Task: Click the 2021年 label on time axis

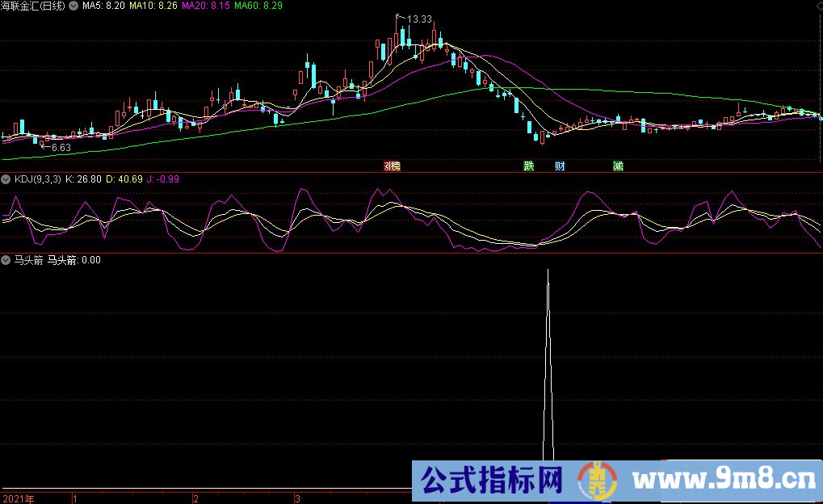Action: click(x=19, y=499)
